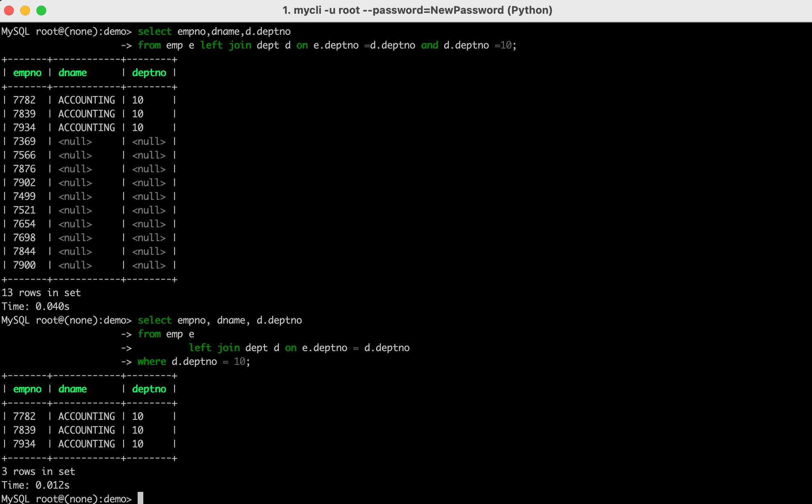
Task: Click empno 7934 in the second table
Action: [24, 444]
